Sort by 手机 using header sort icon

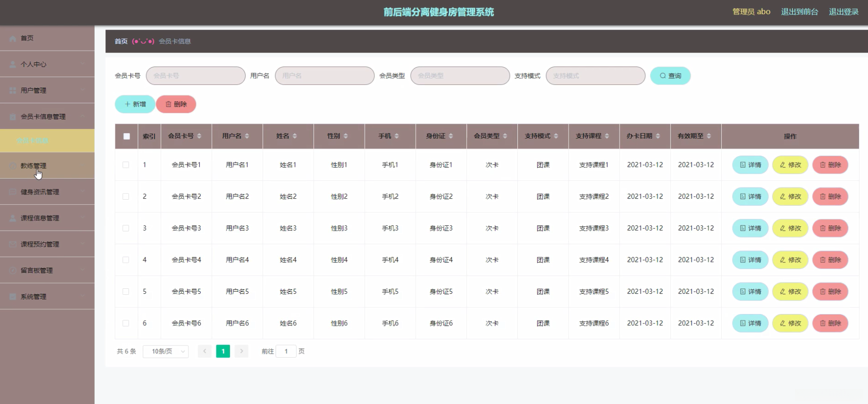click(397, 136)
